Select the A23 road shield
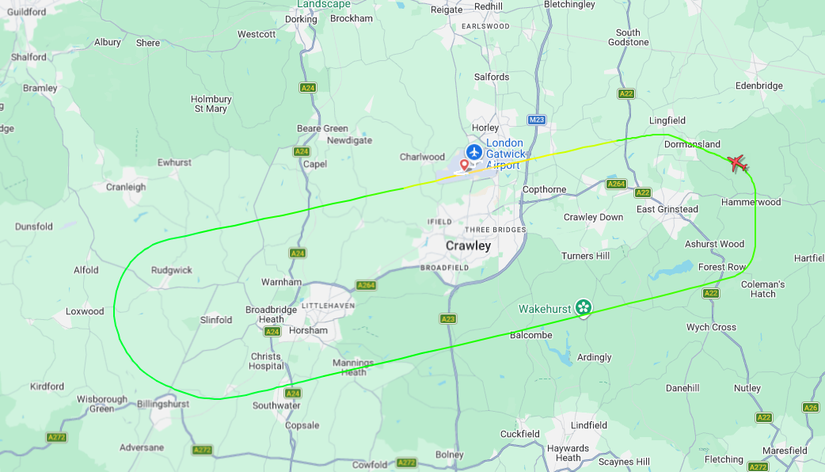 (448, 319)
